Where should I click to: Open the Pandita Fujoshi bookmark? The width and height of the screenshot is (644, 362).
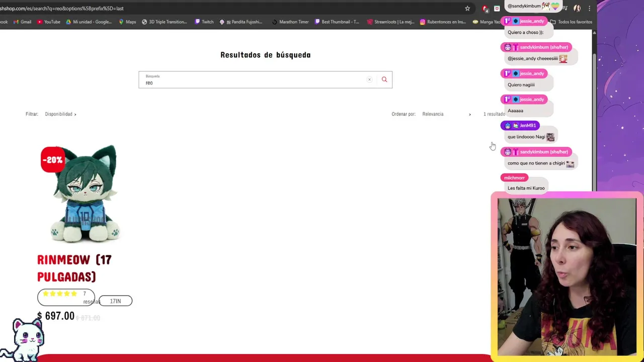tap(241, 22)
